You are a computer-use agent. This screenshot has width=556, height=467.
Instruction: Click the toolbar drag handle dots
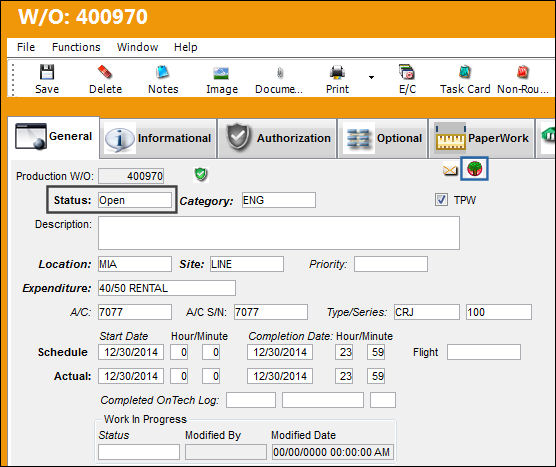13,80
